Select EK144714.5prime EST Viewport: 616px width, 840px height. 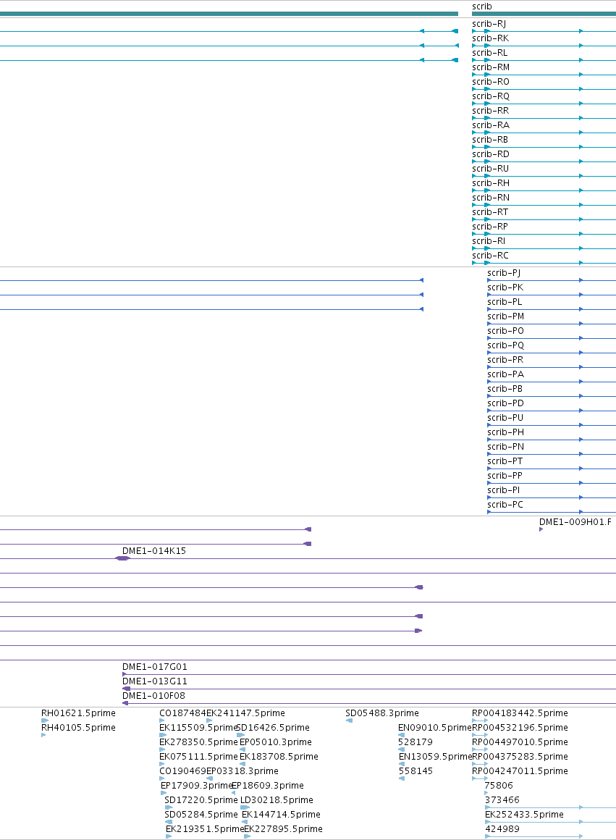click(x=281, y=814)
